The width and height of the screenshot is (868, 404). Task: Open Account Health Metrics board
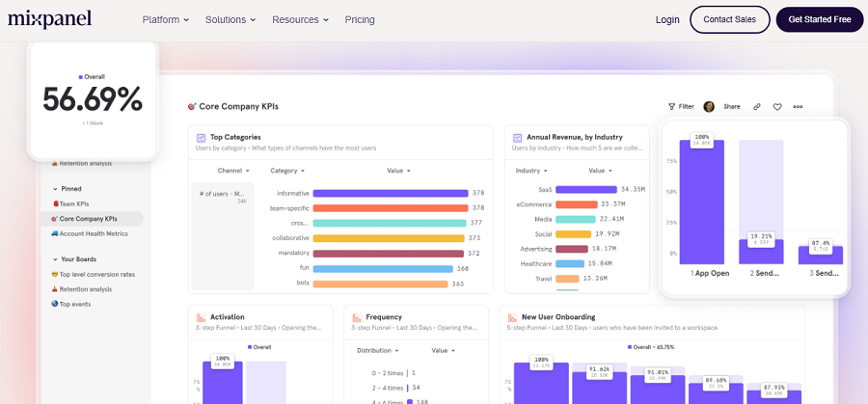click(90, 233)
